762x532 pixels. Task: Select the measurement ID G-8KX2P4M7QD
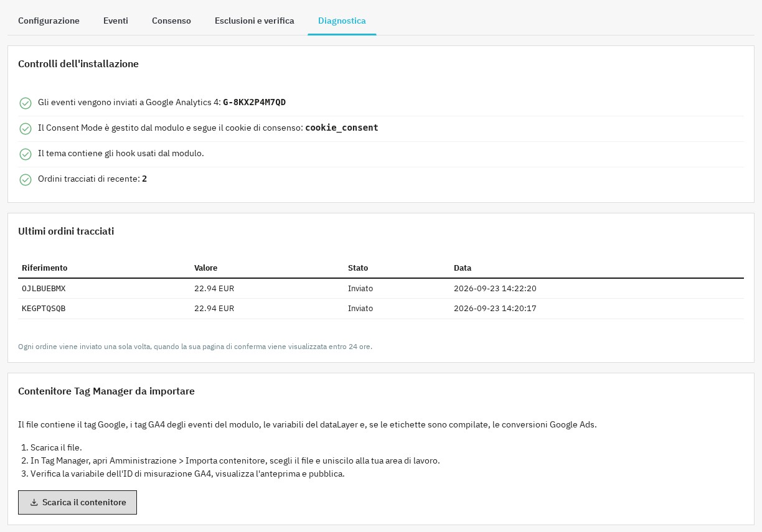pos(254,102)
